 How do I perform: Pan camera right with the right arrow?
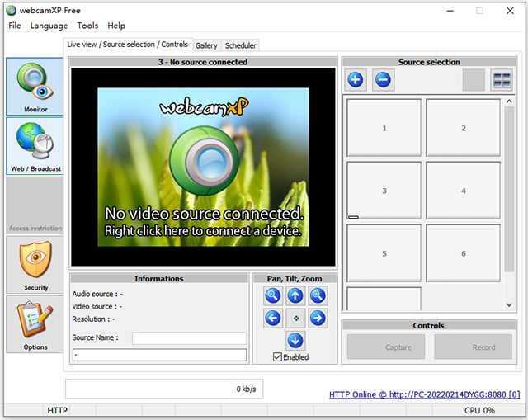[318, 318]
